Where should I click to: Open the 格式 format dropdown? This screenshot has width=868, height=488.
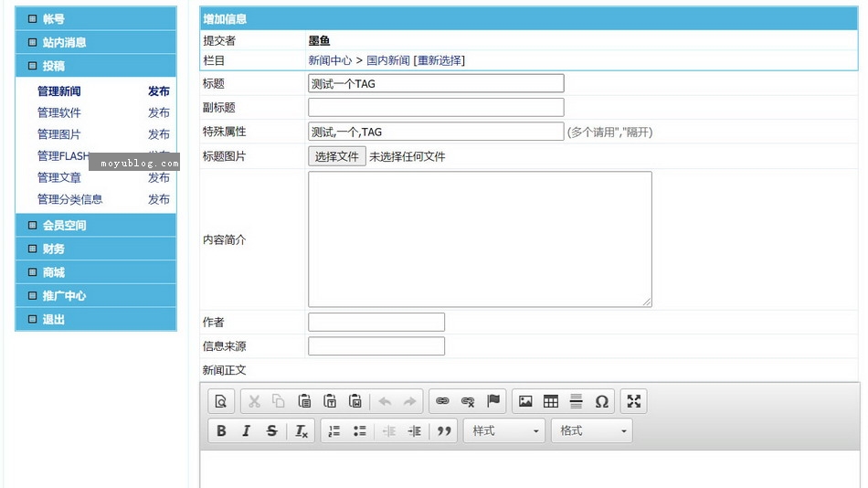pyautogui.click(x=592, y=431)
